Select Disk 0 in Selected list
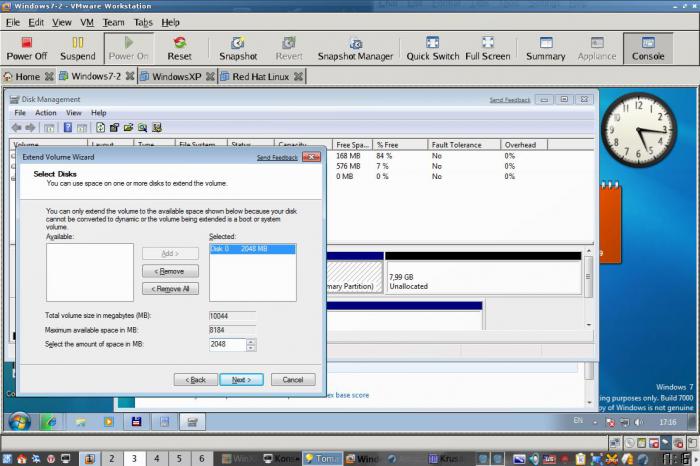Image resolution: width=700 pixels, height=466 pixels. 253,249
